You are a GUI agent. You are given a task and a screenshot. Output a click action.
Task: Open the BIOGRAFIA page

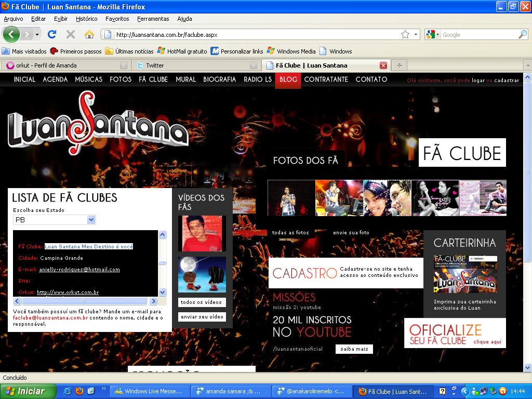coord(220,79)
